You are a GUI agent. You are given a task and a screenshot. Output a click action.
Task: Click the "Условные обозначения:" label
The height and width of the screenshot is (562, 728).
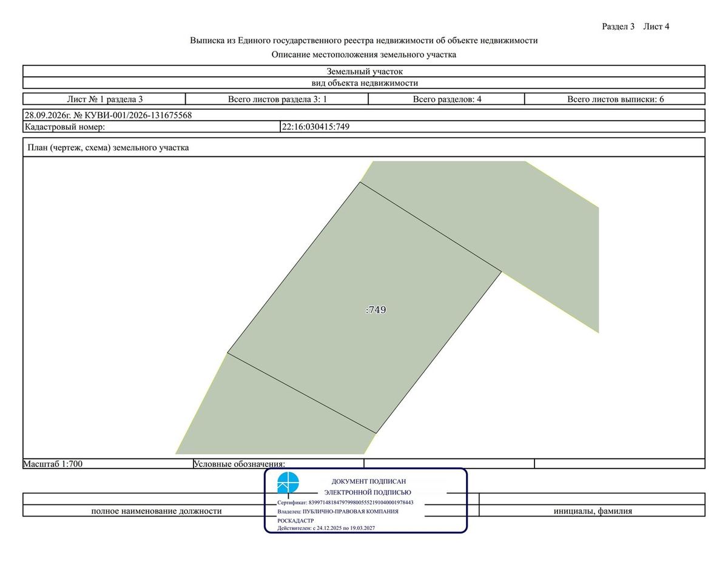click(239, 464)
